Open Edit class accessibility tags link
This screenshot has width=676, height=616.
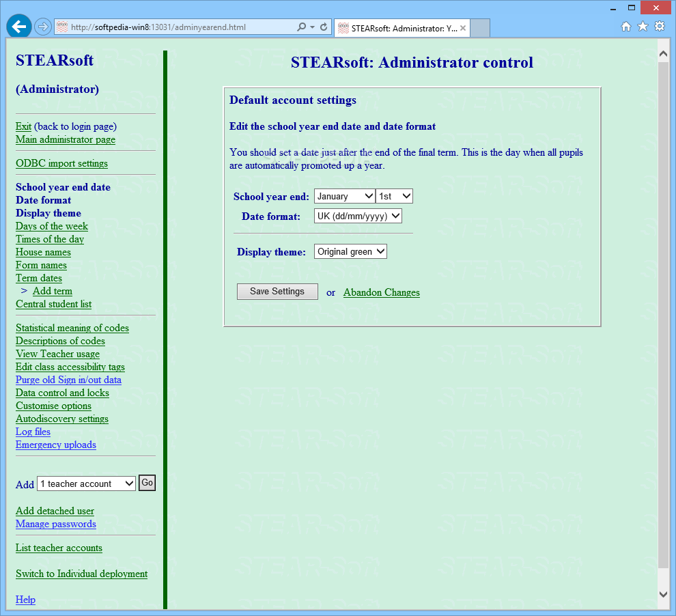(x=70, y=367)
